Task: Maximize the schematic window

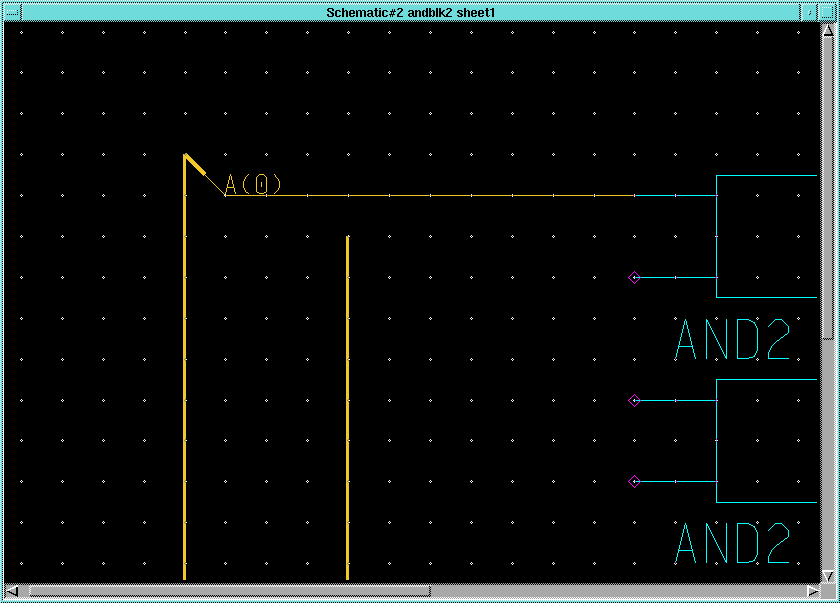Action: [827, 12]
